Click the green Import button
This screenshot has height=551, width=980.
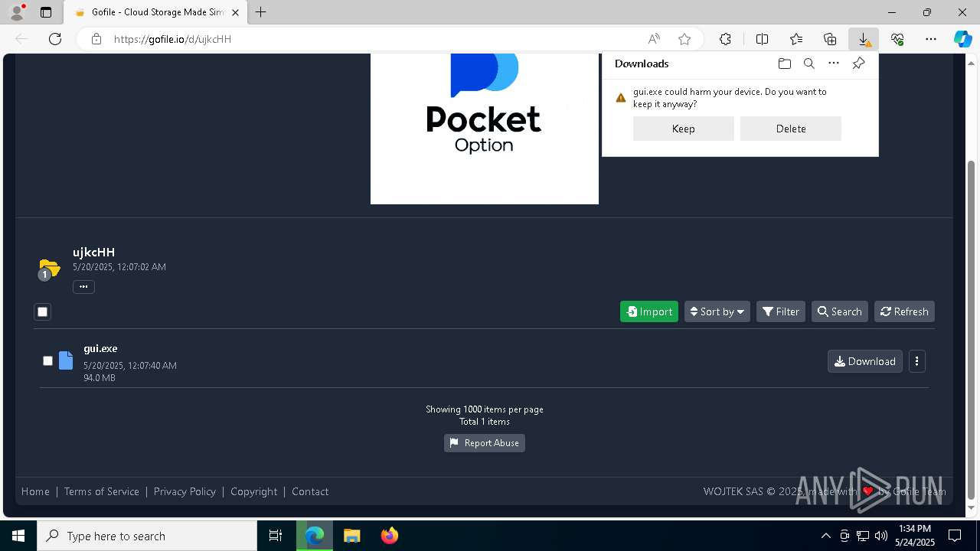[x=649, y=311]
